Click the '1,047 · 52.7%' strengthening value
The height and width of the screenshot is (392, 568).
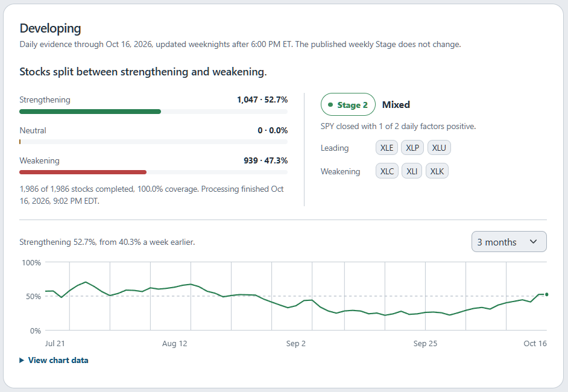pos(262,100)
